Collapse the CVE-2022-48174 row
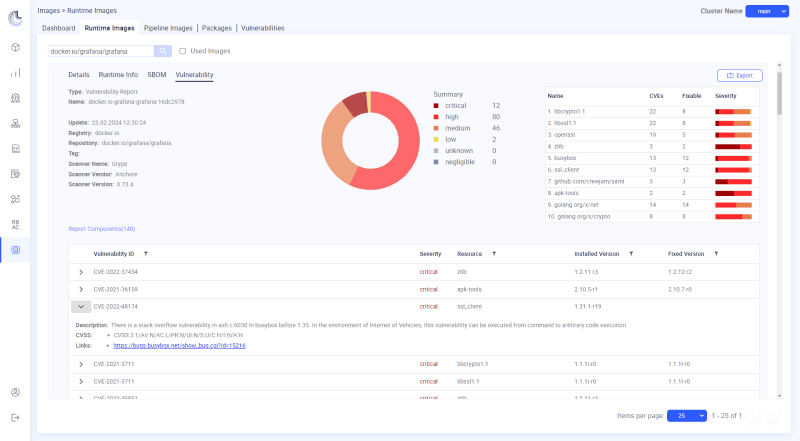This screenshot has width=800, height=441. point(81,306)
